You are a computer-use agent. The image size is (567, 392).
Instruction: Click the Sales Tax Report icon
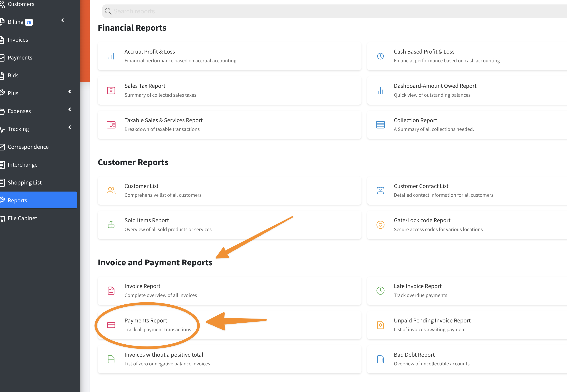(111, 90)
